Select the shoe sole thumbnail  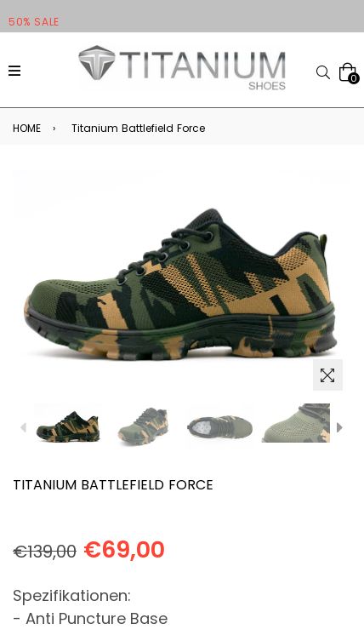pos(219,426)
